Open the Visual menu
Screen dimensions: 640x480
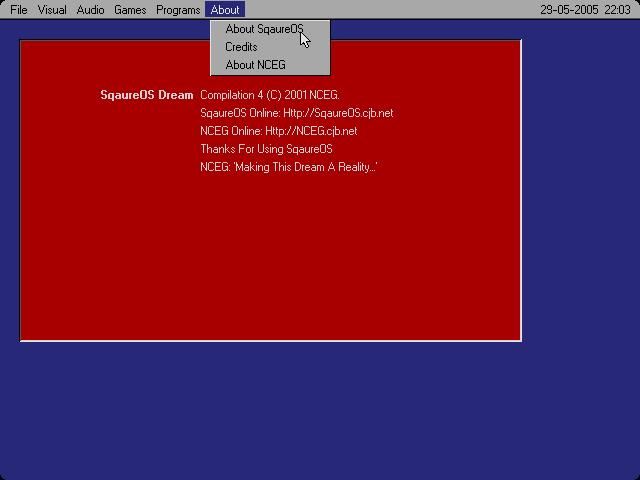pos(52,10)
